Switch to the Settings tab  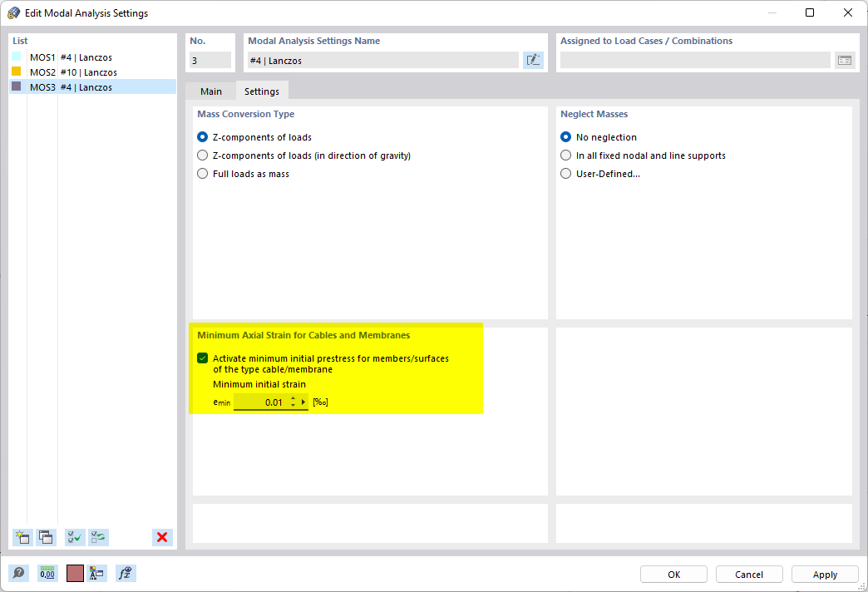pyautogui.click(x=262, y=91)
